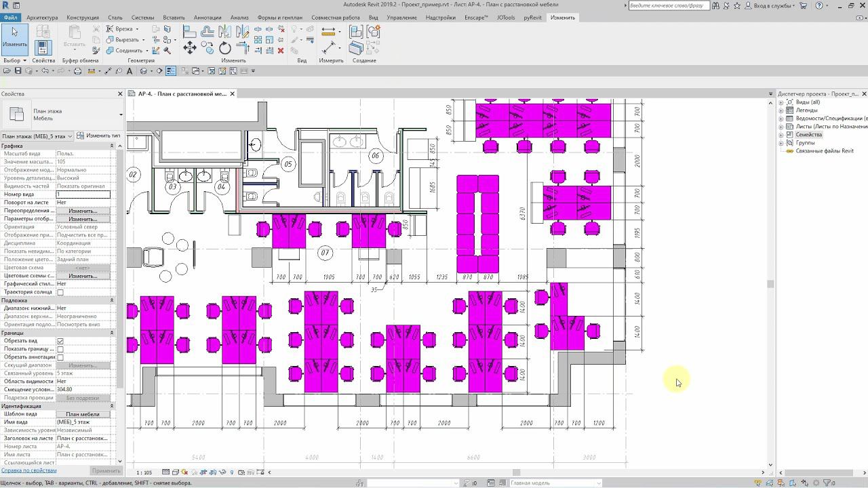Image resolution: width=868 pixels, height=488 pixels.
Task: Activate the Offset tool in ribbon
Action: click(208, 31)
